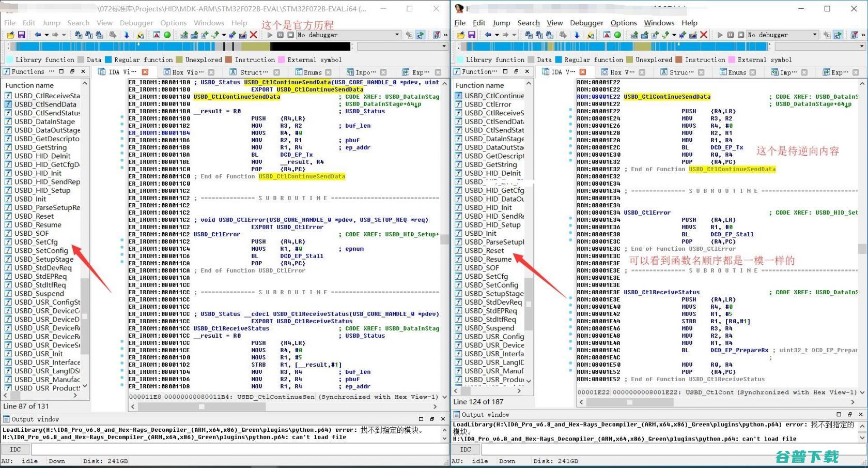Screen dimensions: 868x468
Task: Select USBD_Suspend in right function list
Action: click(489, 328)
